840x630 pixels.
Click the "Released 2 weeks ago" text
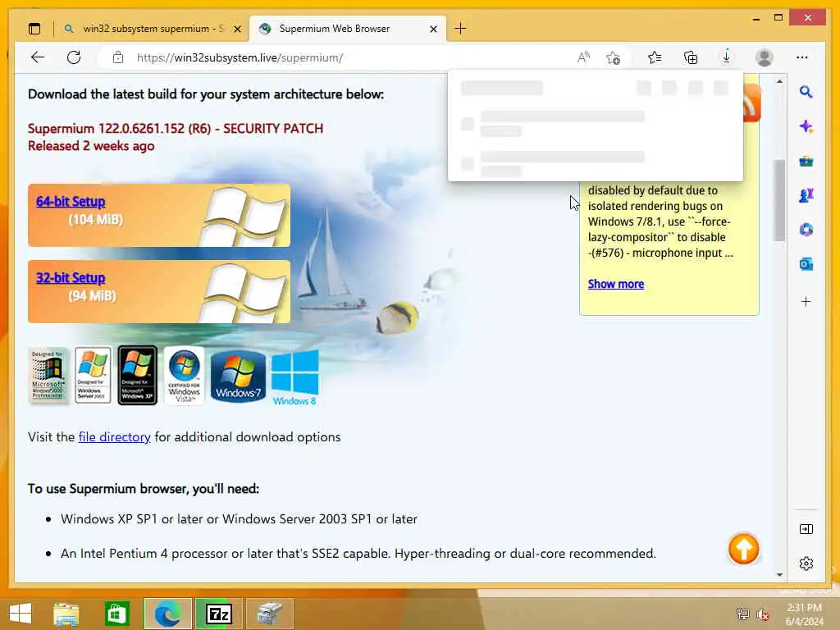click(91, 146)
